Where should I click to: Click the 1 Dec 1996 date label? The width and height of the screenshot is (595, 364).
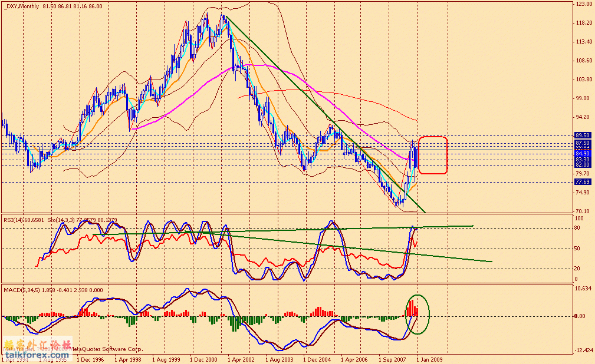(x=90, y=359)
